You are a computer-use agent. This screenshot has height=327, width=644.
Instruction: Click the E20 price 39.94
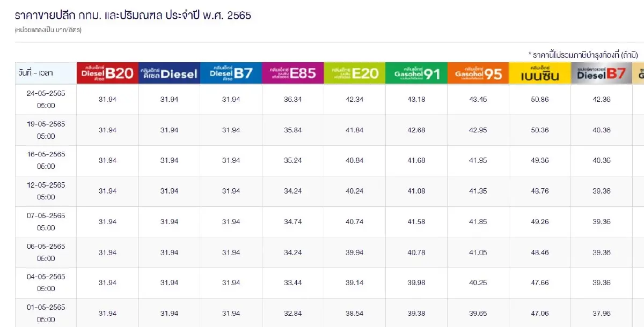click(x=355, y=252)
